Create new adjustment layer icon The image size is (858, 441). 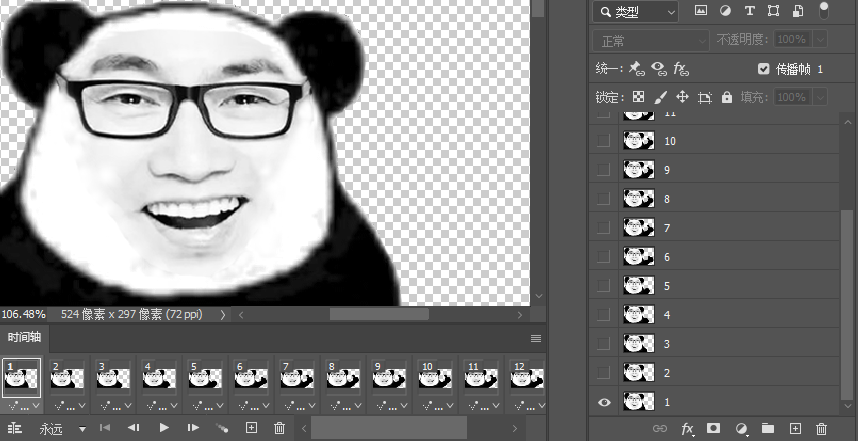741,428
